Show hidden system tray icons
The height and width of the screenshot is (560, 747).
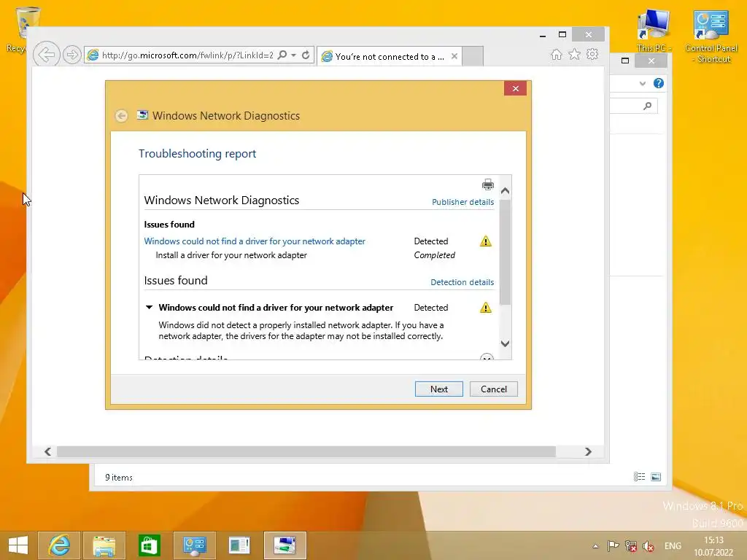point(595,546)
